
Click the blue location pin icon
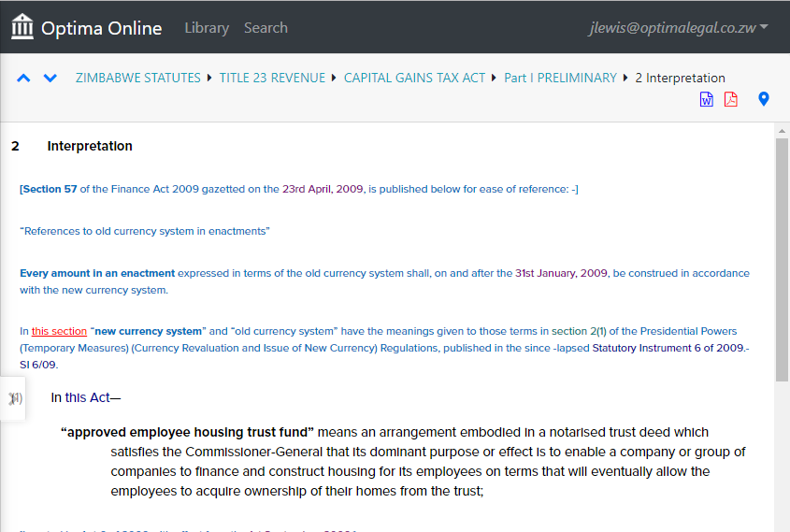pyautogui.click(x=763, y=99)
